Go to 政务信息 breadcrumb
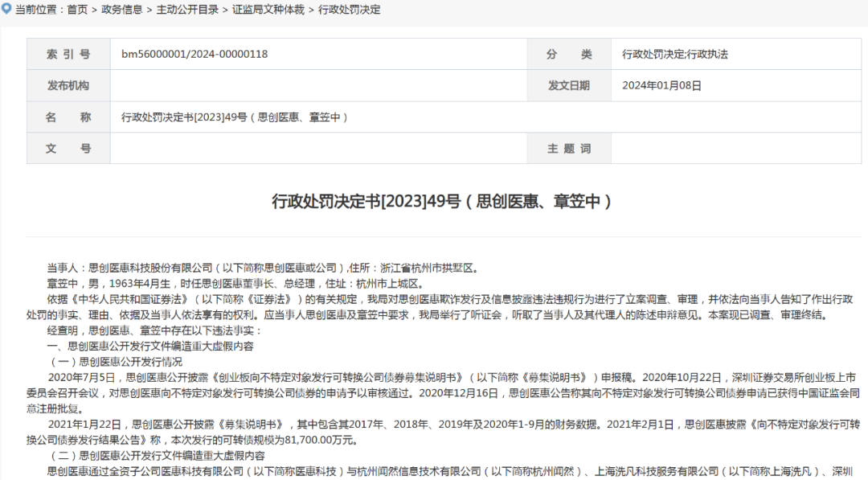Screen dimensions: 868x480 point(122,10)
